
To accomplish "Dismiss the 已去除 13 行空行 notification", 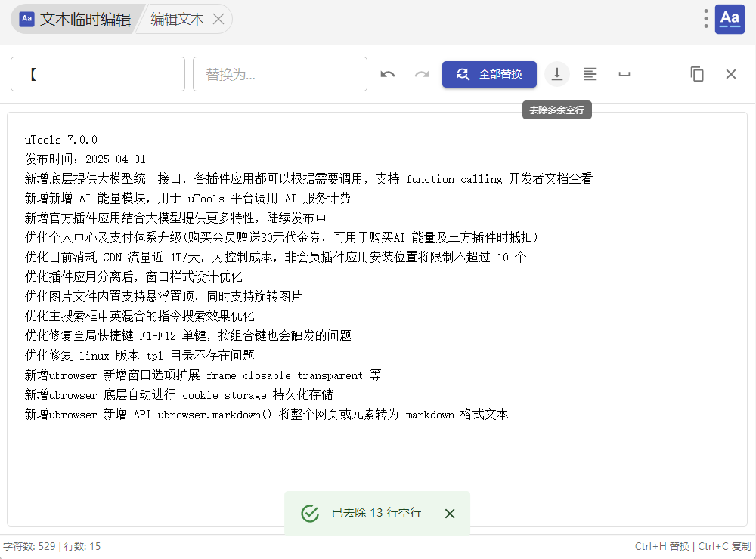I will [450, 514].
